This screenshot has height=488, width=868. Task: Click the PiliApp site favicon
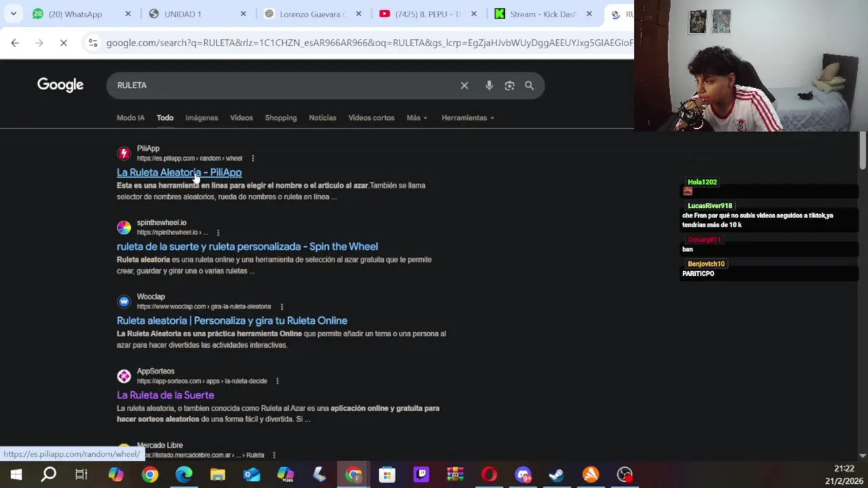point(123,153)
